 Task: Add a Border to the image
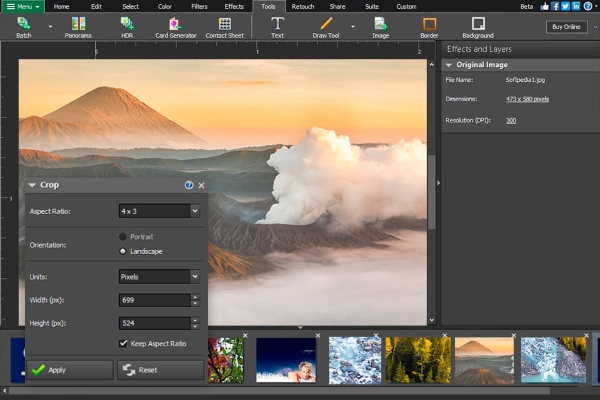point(429,26)
